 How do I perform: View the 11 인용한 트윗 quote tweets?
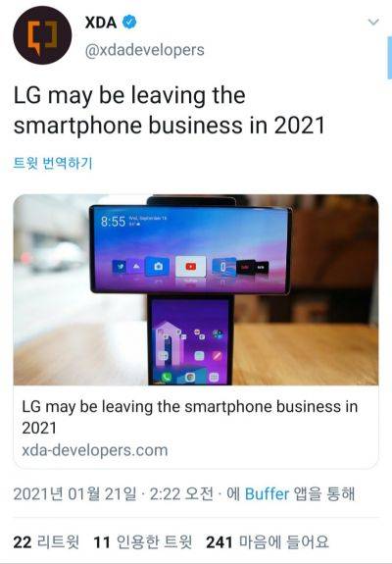pyautogui.click(x=143, y=542)
